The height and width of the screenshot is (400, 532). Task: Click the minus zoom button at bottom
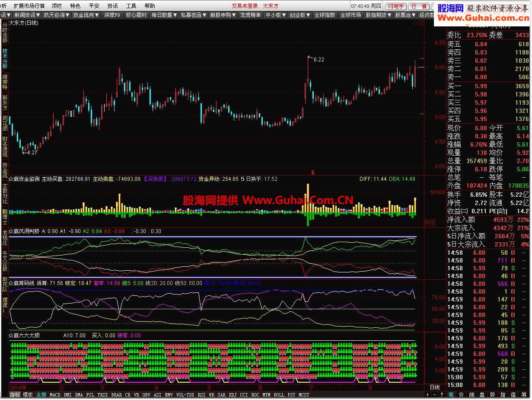[435, 395]
